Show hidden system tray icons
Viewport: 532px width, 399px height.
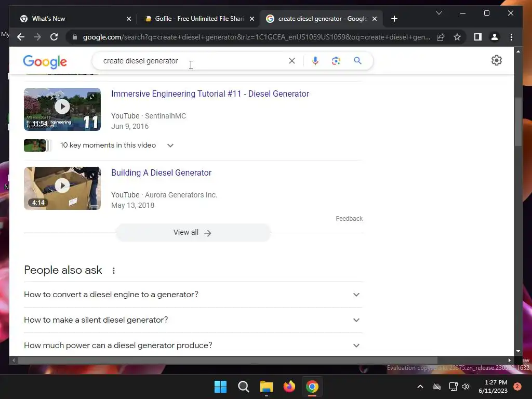point(420,387)
